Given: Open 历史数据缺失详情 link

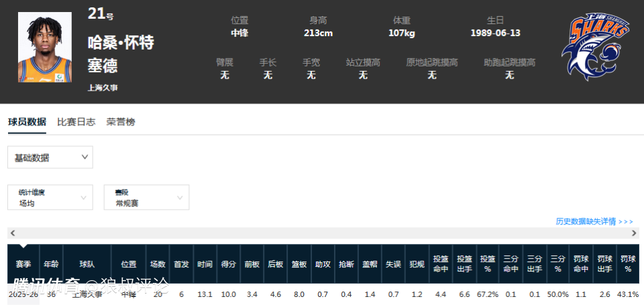Looking at the screenshot, I should tap(594, 221).
